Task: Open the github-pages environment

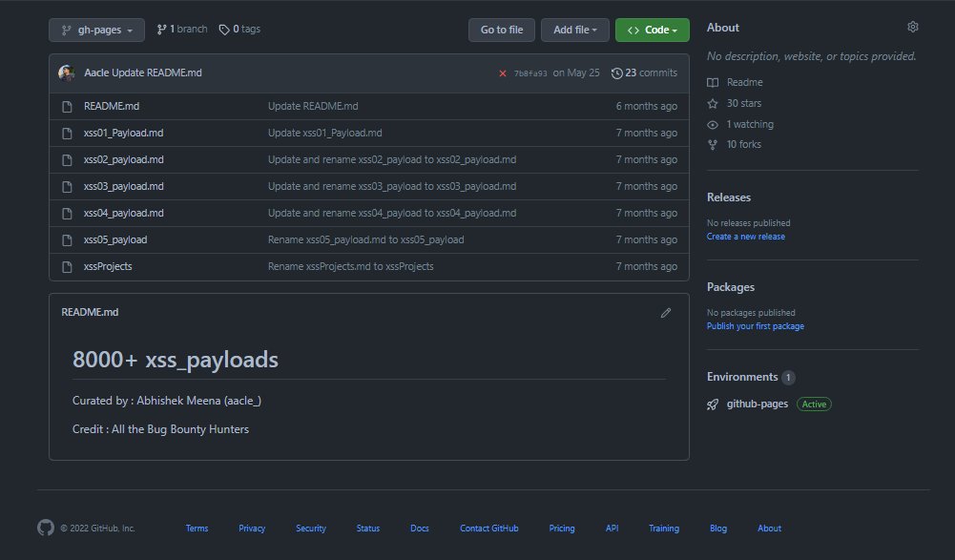Action: pyautogui.click(x=758, y=404)
